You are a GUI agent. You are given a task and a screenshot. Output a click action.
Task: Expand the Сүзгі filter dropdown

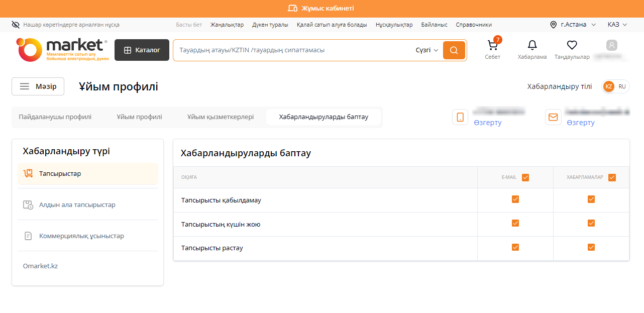point(427,50)
